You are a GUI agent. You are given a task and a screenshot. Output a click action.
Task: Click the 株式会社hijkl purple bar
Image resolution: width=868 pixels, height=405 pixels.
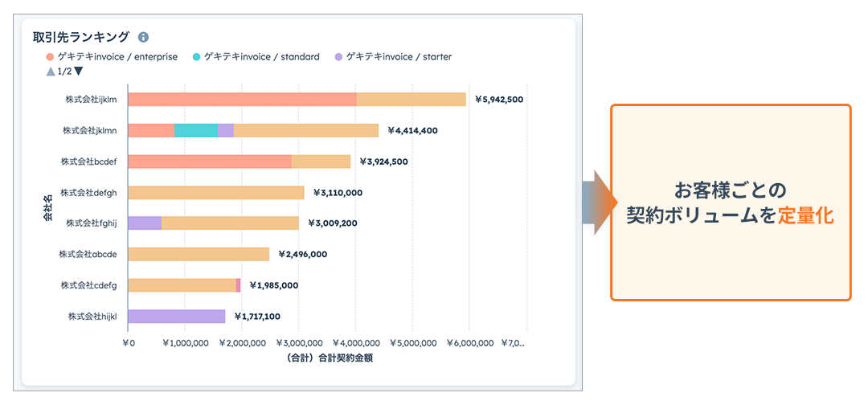point(176,317)
